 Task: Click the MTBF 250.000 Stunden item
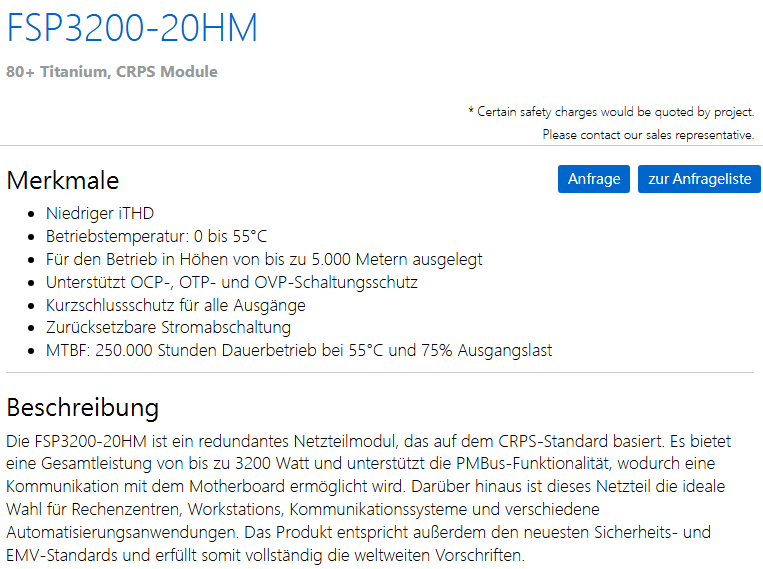click(x=299, y=351)
